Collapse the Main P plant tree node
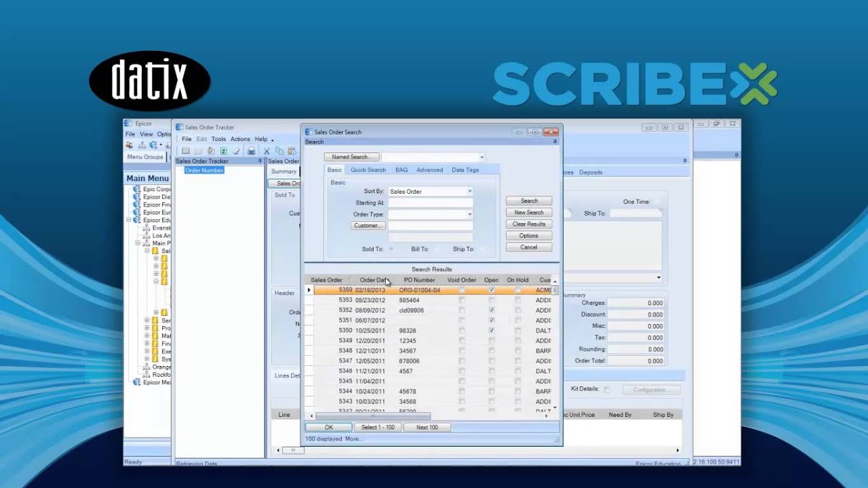The width and height of the screenshot is (868, 488). 137,243
